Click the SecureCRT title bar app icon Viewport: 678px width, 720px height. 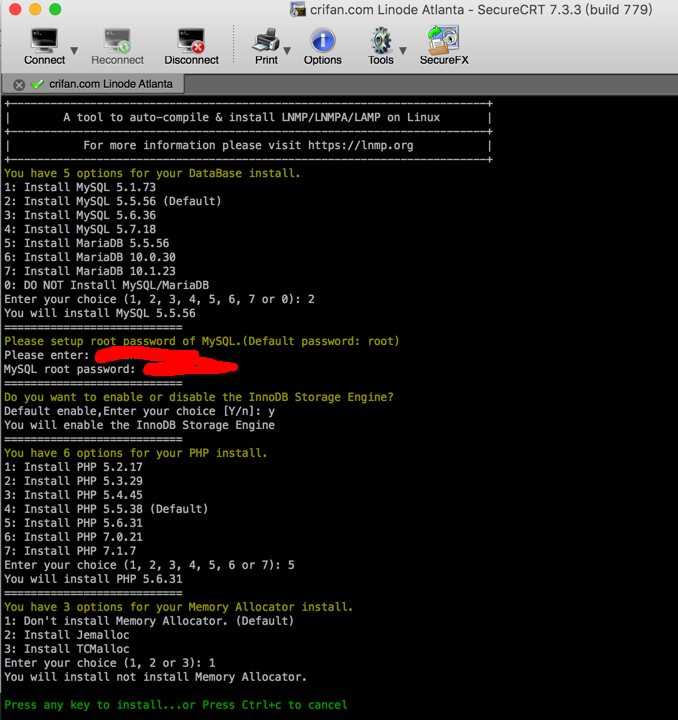pos(297,9)
